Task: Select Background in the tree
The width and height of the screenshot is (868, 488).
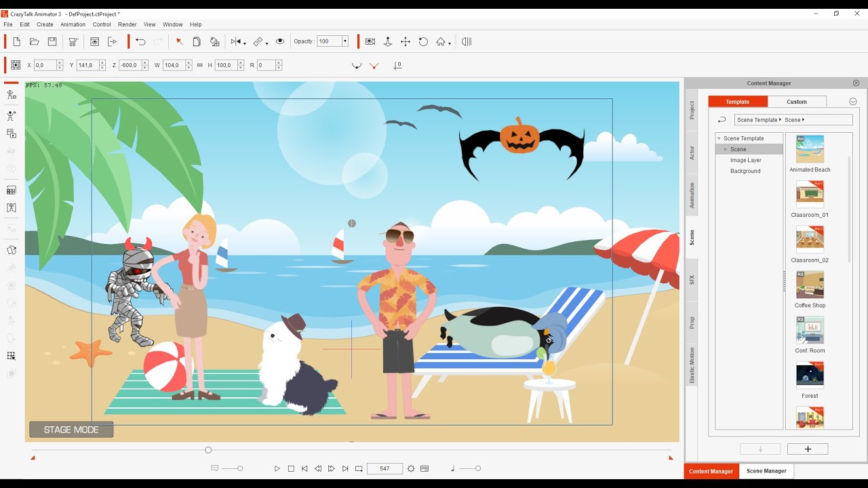Action: pos(745,171)
